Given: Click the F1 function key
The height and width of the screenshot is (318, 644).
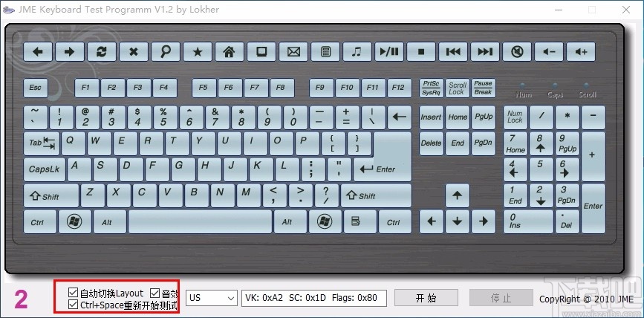Looking at the screenshot, I should click(85, 88).
